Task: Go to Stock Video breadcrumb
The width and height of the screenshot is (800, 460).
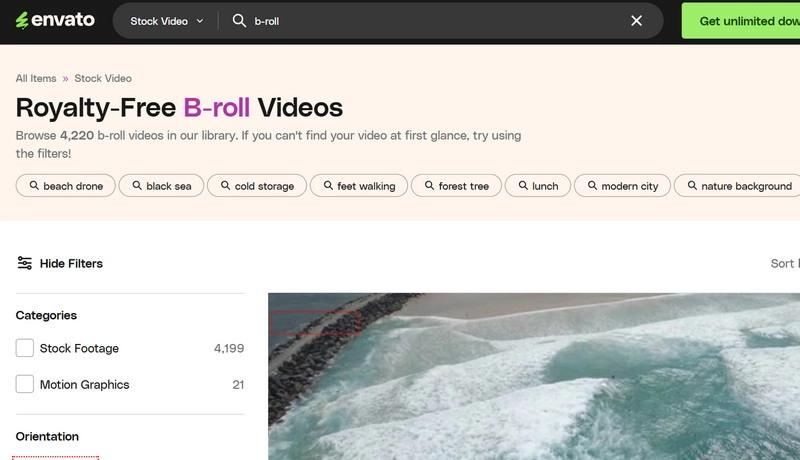Action: click(103, 79)
